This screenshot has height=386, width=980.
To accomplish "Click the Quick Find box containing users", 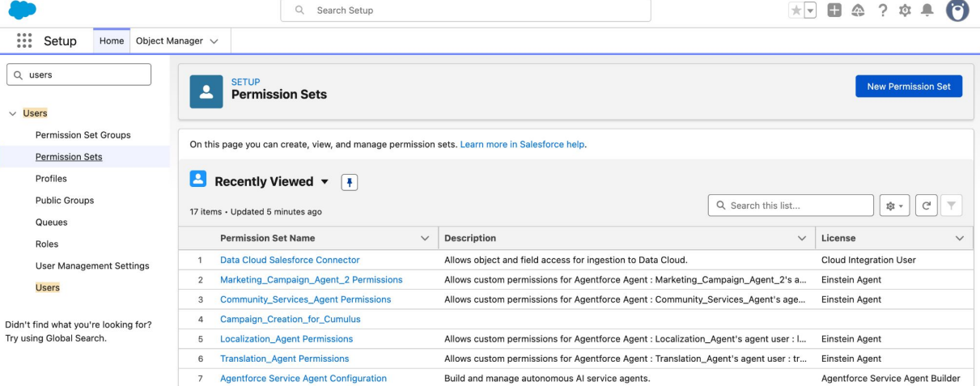I will (x=78, y=74).
